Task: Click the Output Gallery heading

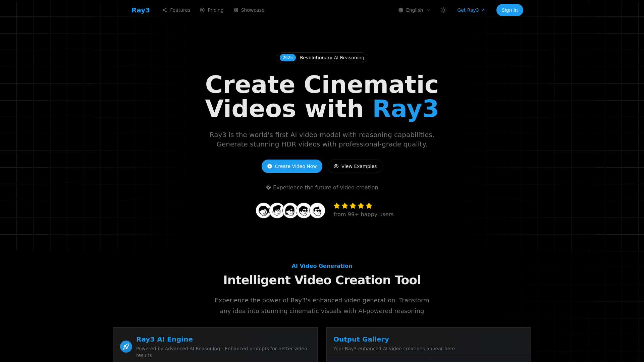Action: click(361, 339)
